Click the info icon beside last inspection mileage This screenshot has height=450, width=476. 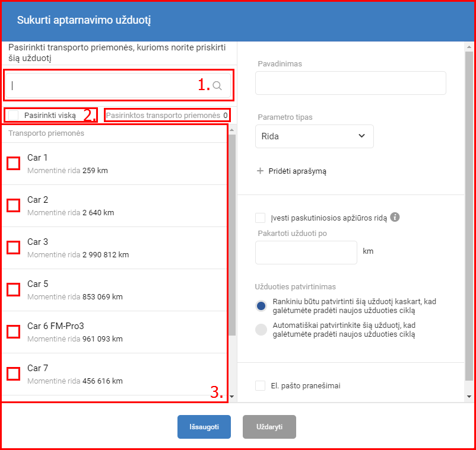(x=395, y=217)
